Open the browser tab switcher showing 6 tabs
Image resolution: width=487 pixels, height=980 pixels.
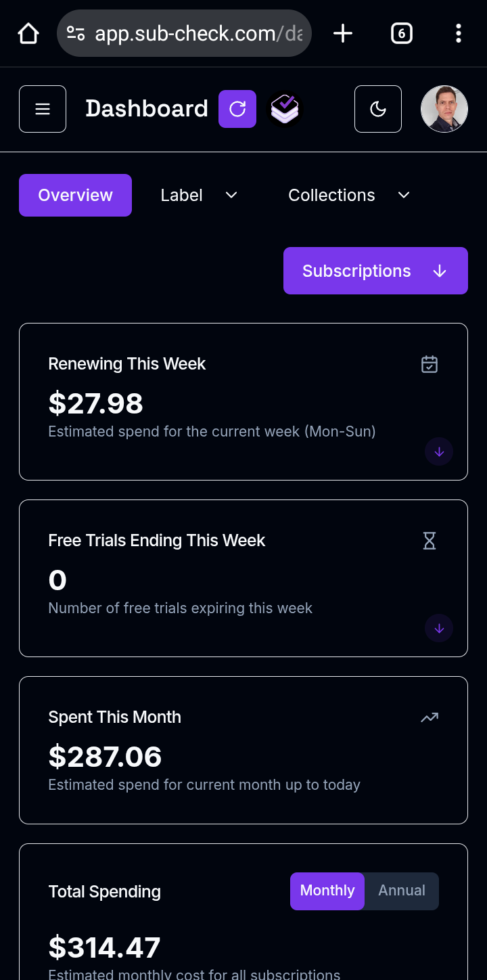(x=401, y=32)
